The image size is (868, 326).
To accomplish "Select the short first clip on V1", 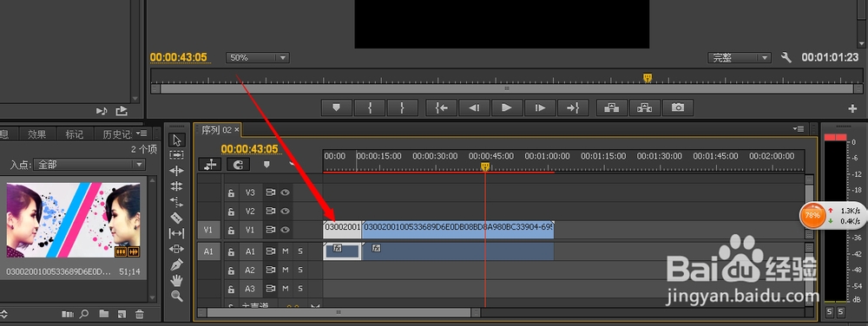I will [x=342, y=230].
